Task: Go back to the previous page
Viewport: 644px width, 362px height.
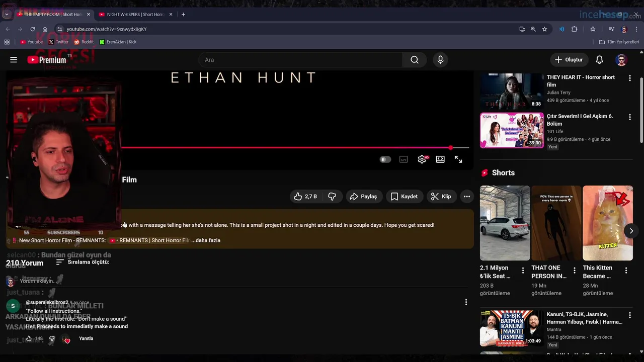Action: point(8,29)
